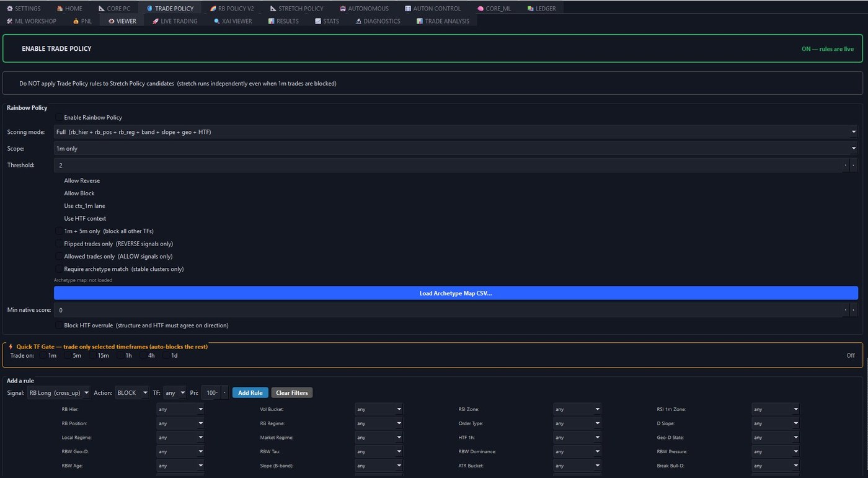Screen dimensions: 868x478
Task: Switch to Stretch Policy tab
Action: click(296, 9)
